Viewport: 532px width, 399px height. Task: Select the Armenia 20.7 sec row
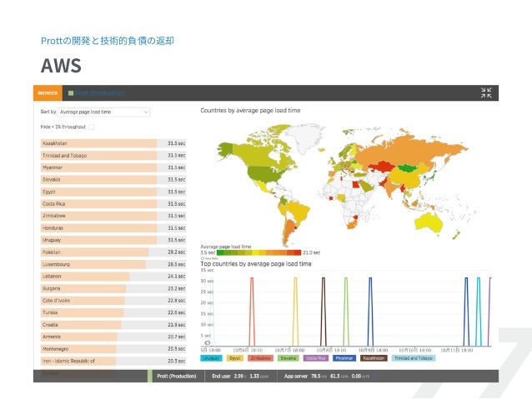(113, 337)
